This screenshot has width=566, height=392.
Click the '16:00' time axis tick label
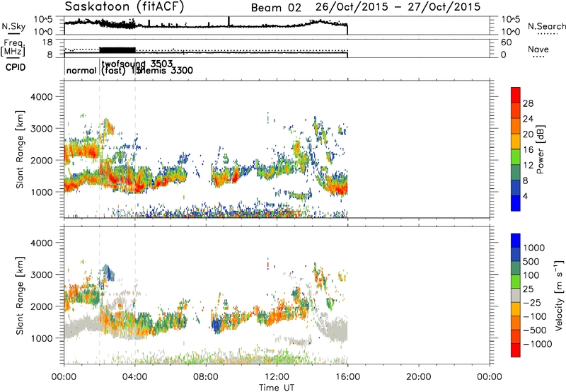pos(347,377)
